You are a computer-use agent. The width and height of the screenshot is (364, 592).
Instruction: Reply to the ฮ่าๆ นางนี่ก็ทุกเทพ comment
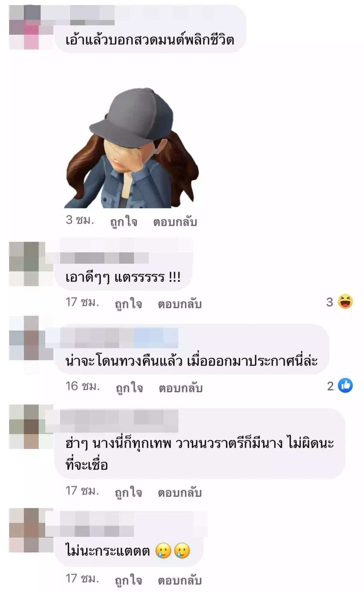(180, 492)
